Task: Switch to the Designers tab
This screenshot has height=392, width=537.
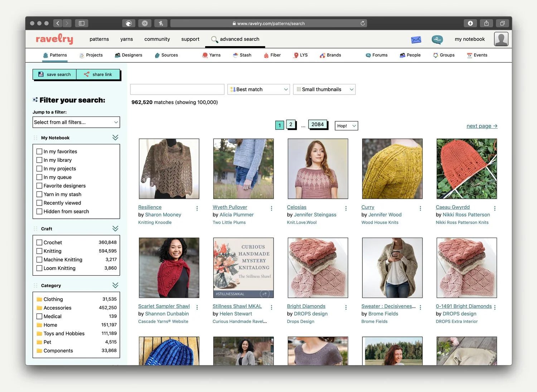Action: point(129,55)
